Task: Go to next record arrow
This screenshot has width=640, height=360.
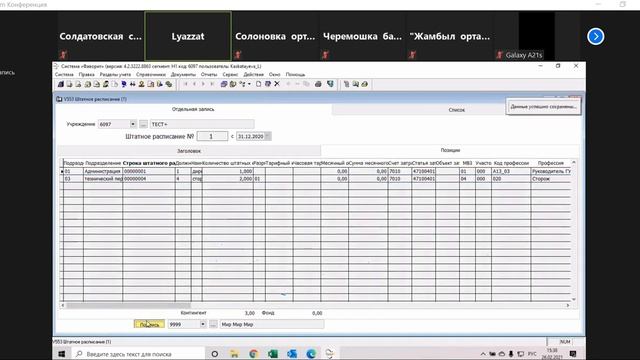Action: (x=203, y=84)
